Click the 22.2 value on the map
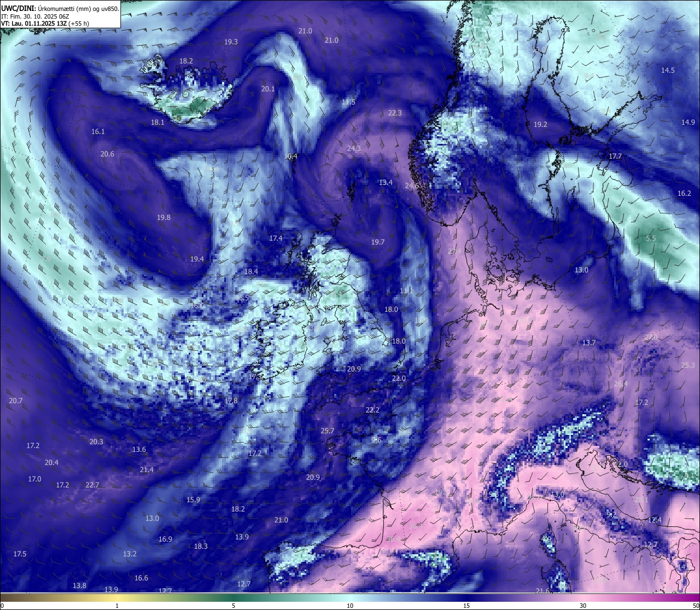700x610 pixels. point(372,410)
